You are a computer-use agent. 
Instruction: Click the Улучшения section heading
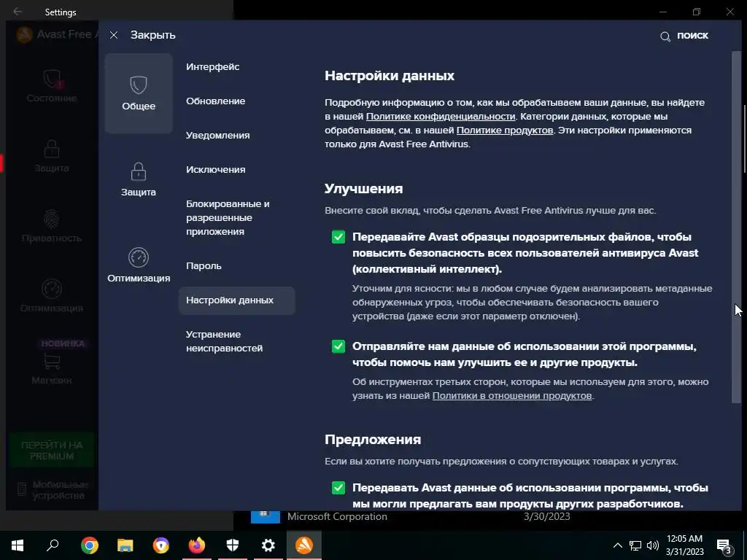pyautogui.click(x=363, y=189)
